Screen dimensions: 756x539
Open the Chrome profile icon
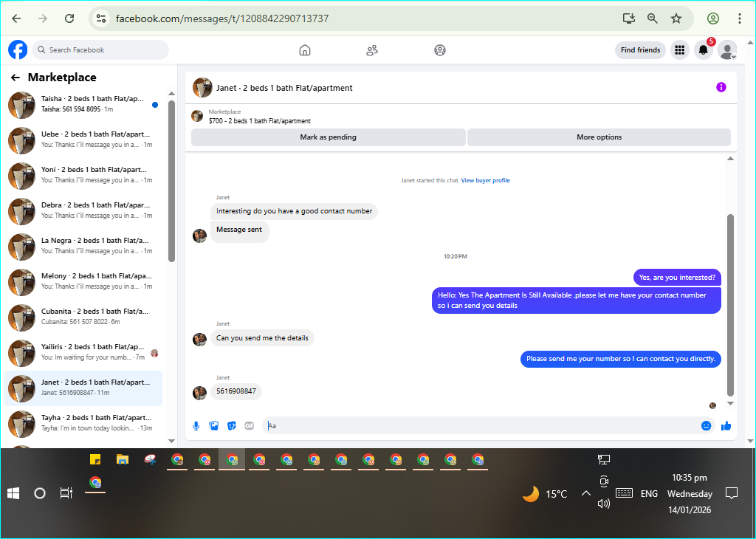[x=713, y=18]
